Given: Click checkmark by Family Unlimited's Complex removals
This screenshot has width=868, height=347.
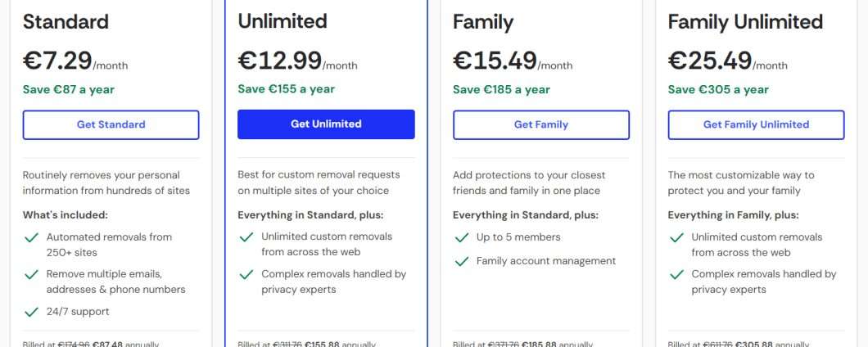Looking at the screenshot, I should click(676, 274).
